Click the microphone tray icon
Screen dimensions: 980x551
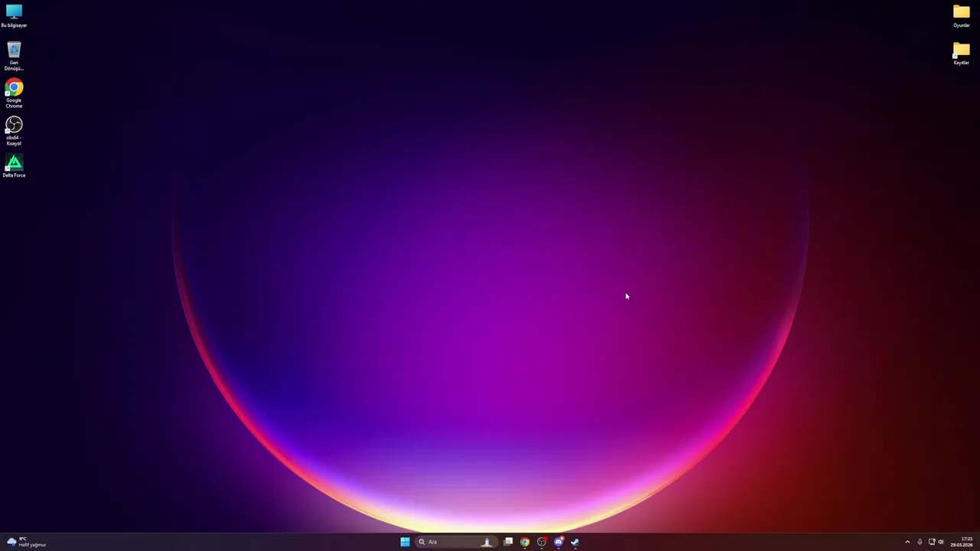point(920,542)
